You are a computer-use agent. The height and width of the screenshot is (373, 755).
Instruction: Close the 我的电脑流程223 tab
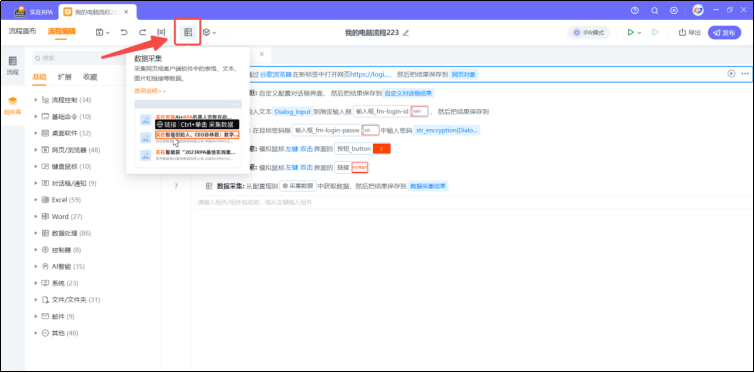(126, 12)
